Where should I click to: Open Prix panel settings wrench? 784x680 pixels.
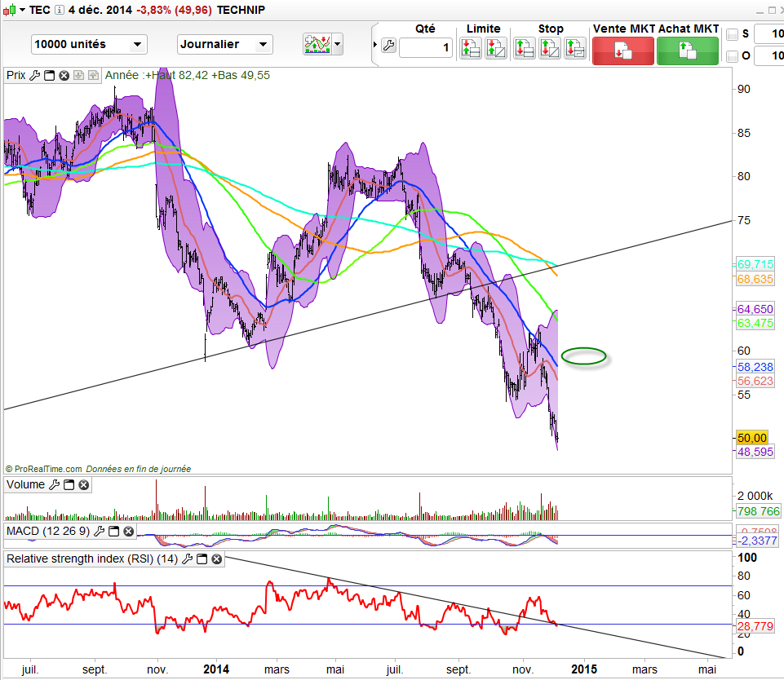point(34,76)
